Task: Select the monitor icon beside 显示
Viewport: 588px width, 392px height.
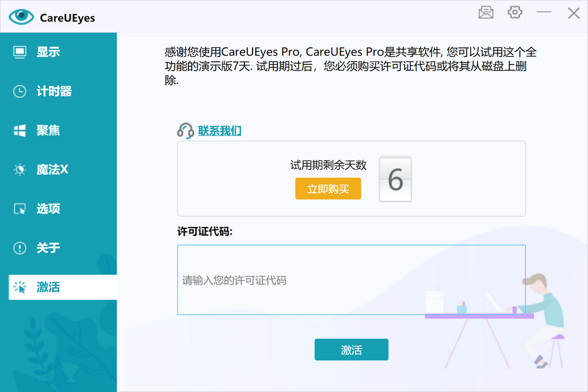Action: pyautogui.click(x=20, y=52)
